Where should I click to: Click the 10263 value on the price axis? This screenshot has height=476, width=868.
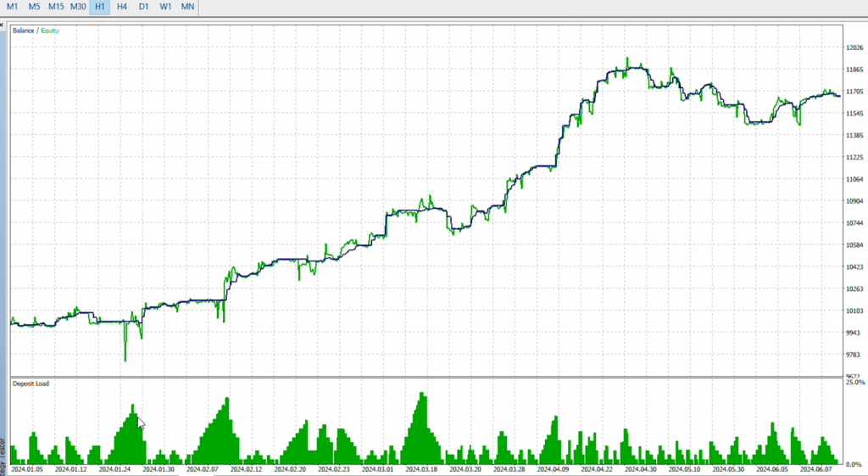pyautogui.click(x=854, y=289)
